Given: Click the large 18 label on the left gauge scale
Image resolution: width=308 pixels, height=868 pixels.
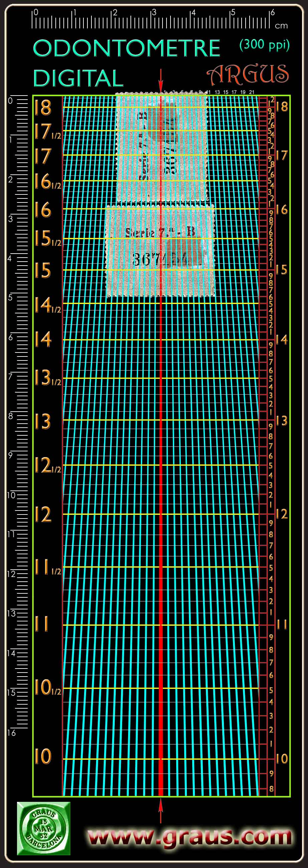Looking at the screenshot, I should point(43,108).
